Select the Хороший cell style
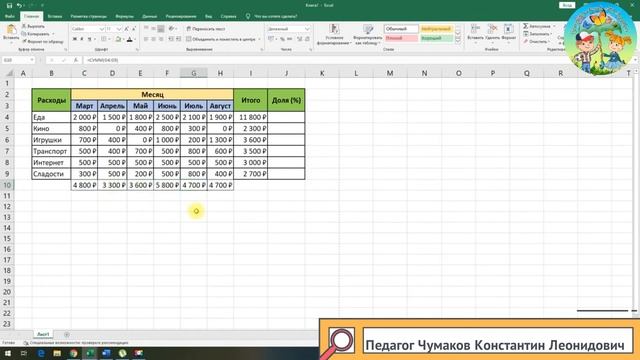This screenshot has height=360, width=640. (x=436, y=38)
